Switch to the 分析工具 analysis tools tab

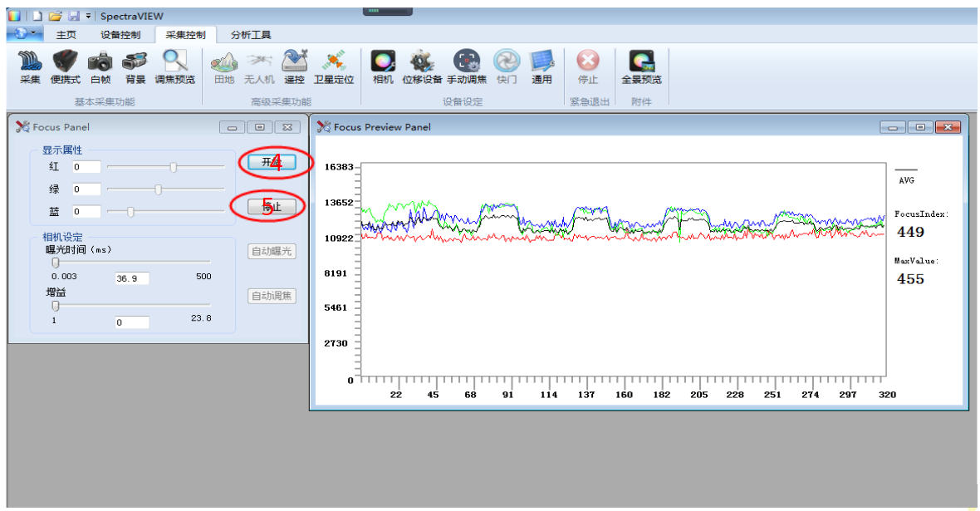[251, 35]
